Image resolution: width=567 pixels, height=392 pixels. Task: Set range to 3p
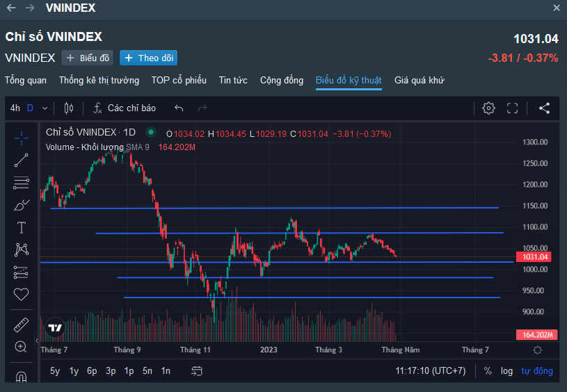(111, 371)
